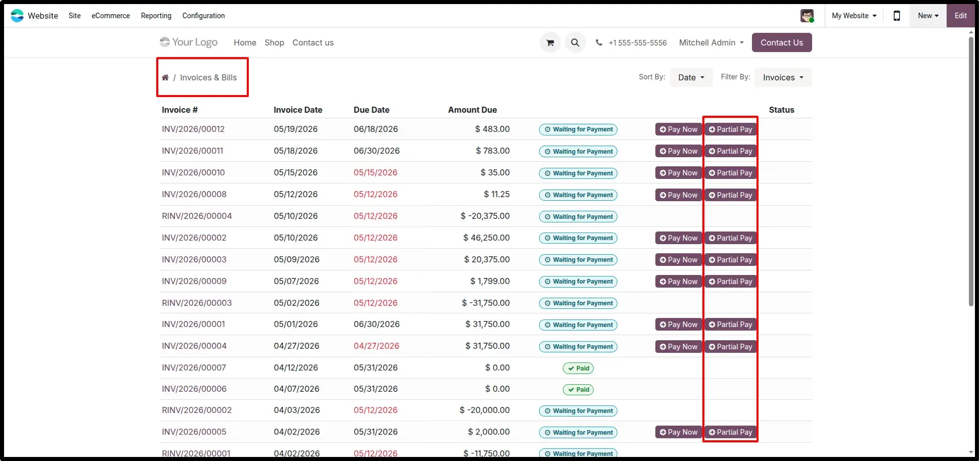The height and width of the screenshot is (461, 980).
Task: Open My Website switcher dropdown
Action: click(x=854, y=16)
